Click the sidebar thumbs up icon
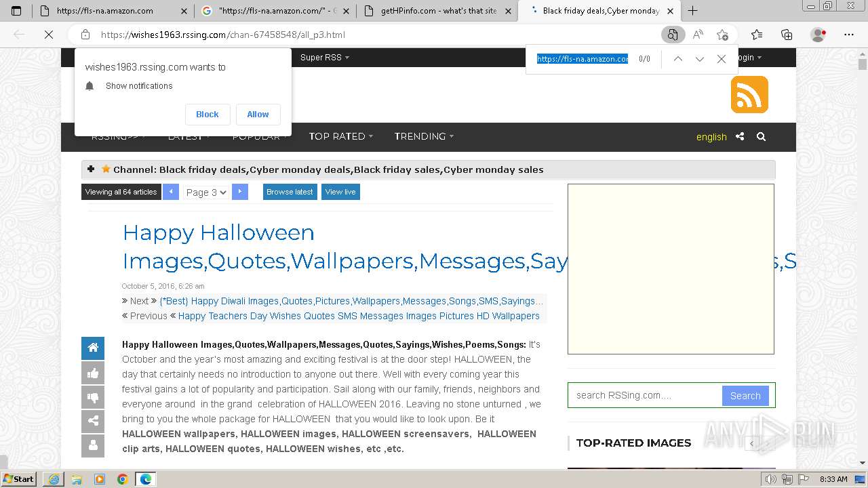Screen dimensions: 868x488 93,373
